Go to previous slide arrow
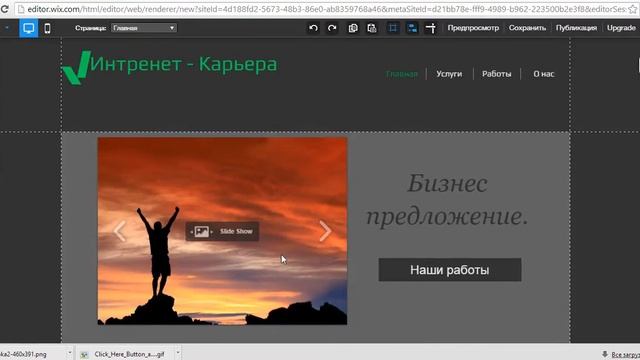640x360 pixels. point(120,231)
